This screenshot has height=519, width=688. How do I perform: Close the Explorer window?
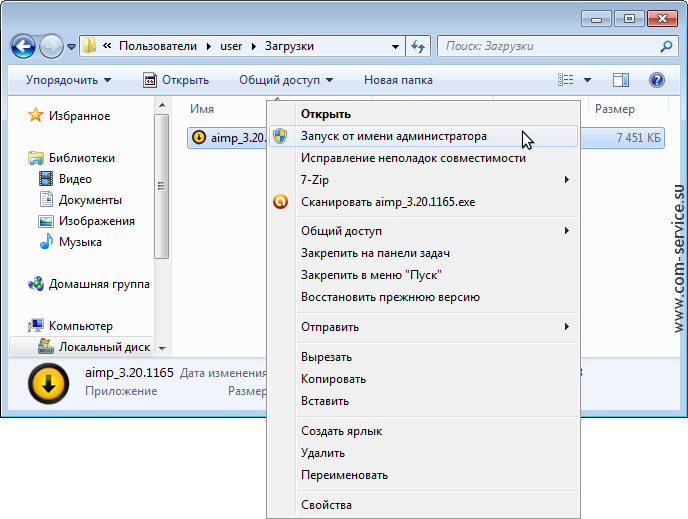pyautogui.click(x=662, y=19)
